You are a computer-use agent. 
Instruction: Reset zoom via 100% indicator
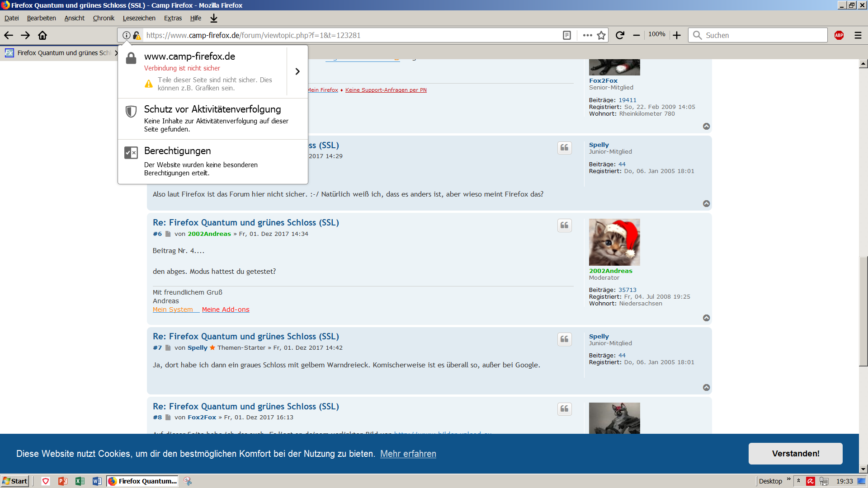click(656, 34)
